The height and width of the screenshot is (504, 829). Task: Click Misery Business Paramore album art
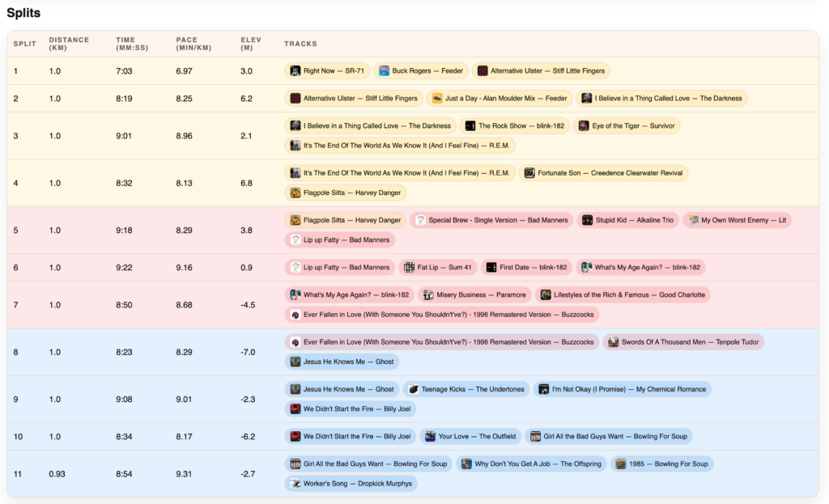tap(429, 294)
